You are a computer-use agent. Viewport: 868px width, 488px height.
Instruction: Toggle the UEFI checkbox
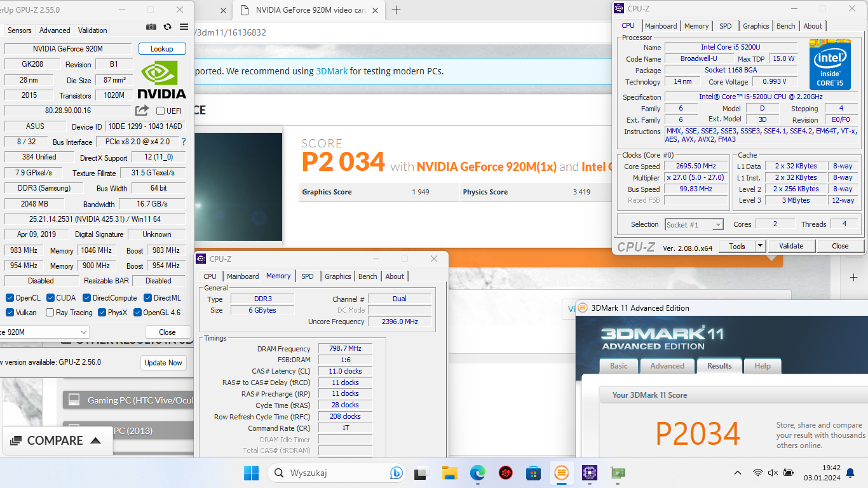(x=160, y=111)
